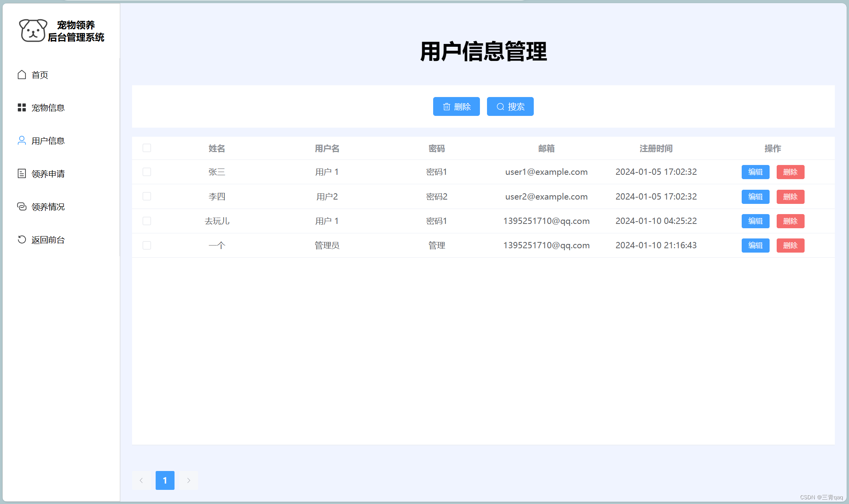
Task: Click the home icon beside 首页
Action: [22, 75]
